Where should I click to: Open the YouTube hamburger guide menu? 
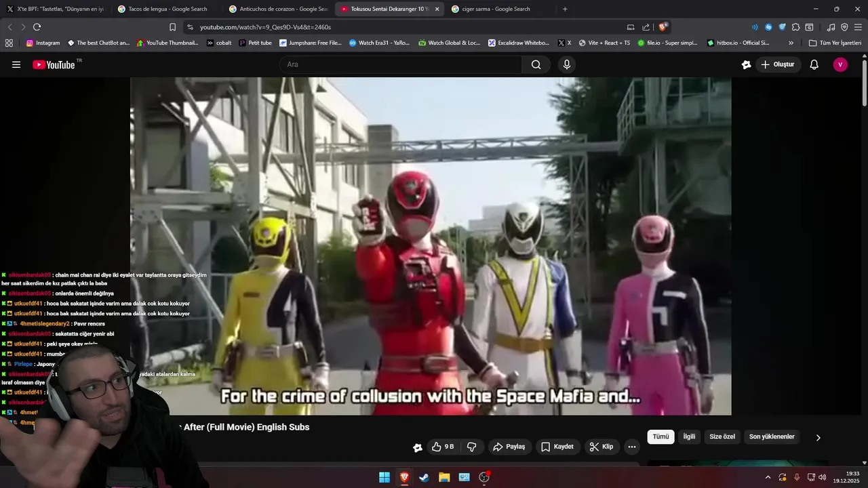coord(16,64)
